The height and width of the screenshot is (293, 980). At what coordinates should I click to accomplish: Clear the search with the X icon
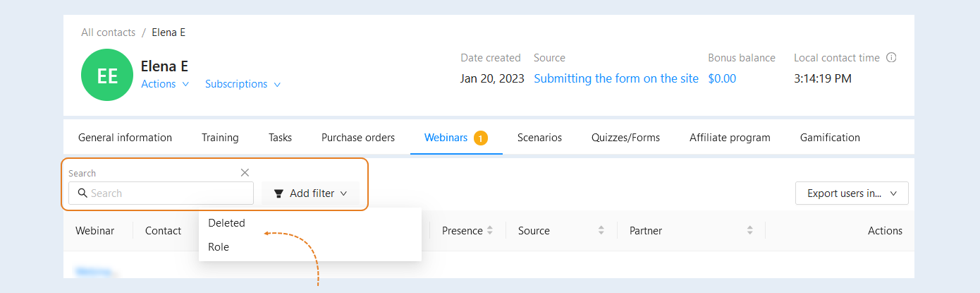pyautogui.click(x=245, y=172)
